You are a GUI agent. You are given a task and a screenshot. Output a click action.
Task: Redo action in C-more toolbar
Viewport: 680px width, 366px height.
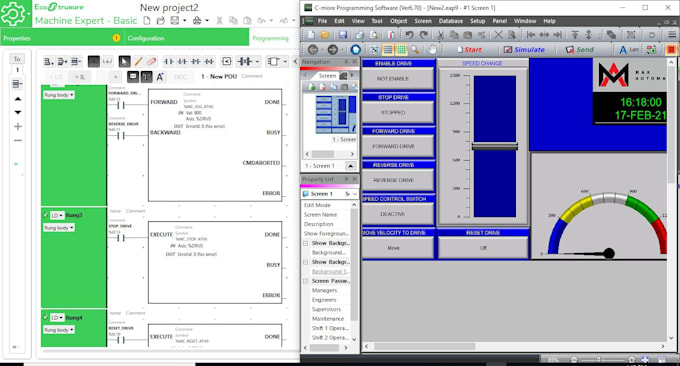[x=424, y=35]
